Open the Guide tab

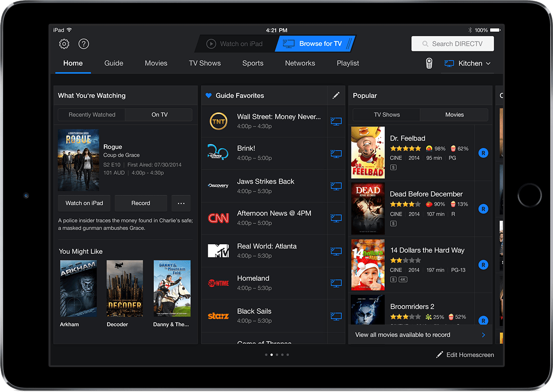pos(113,63)
